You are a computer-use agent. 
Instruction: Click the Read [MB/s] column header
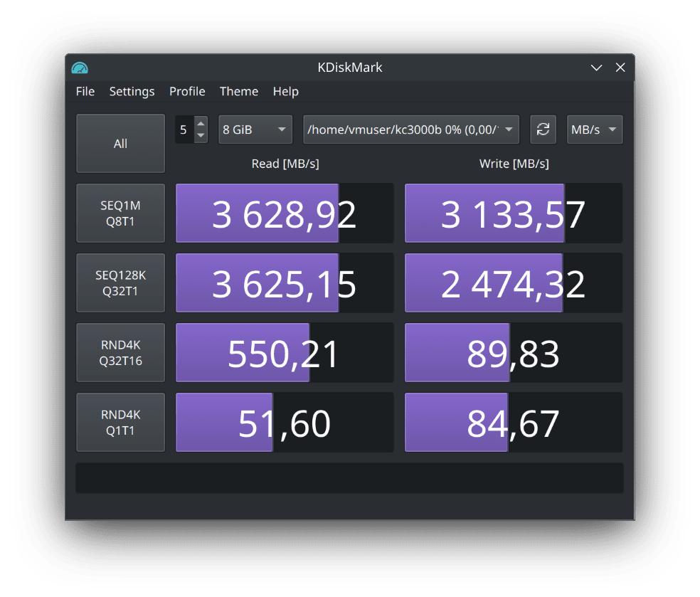[x=285, y=164]
